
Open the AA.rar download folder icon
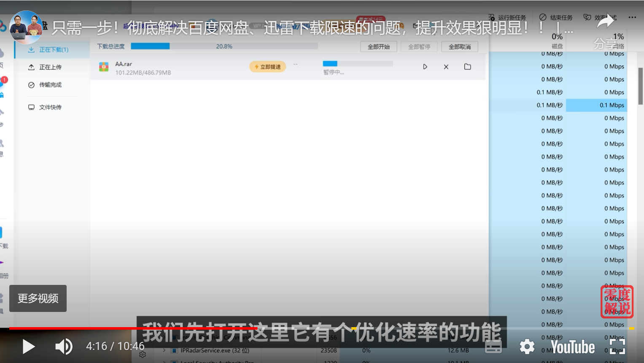[x=468, y=67]
